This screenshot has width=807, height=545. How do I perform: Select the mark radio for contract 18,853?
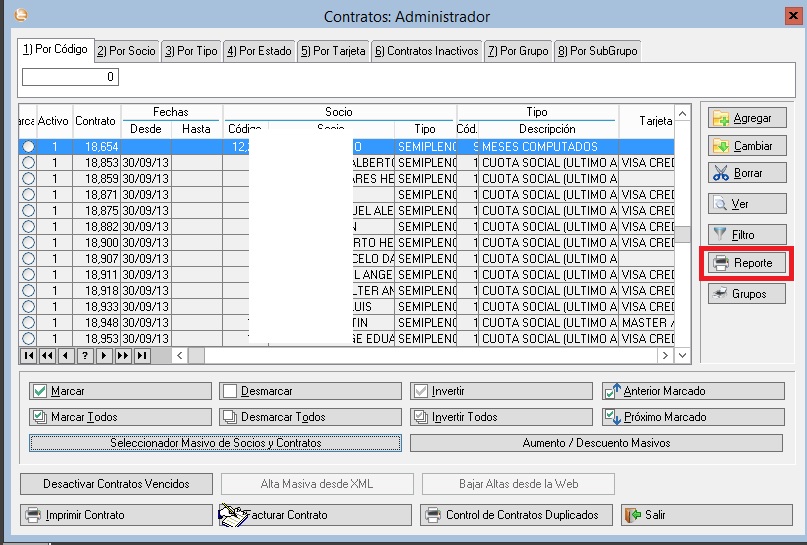[x=28, y=163]
